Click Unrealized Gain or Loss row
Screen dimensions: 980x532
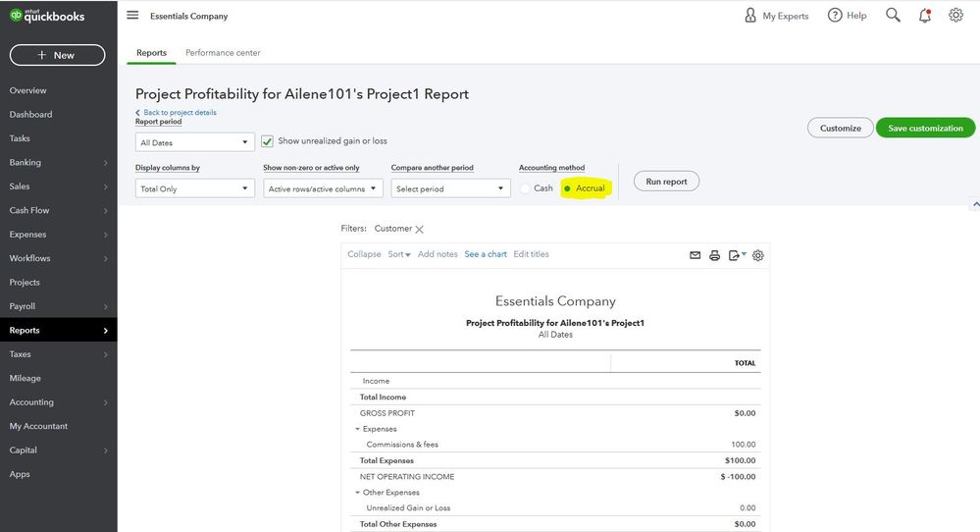[x=555, y=508]
